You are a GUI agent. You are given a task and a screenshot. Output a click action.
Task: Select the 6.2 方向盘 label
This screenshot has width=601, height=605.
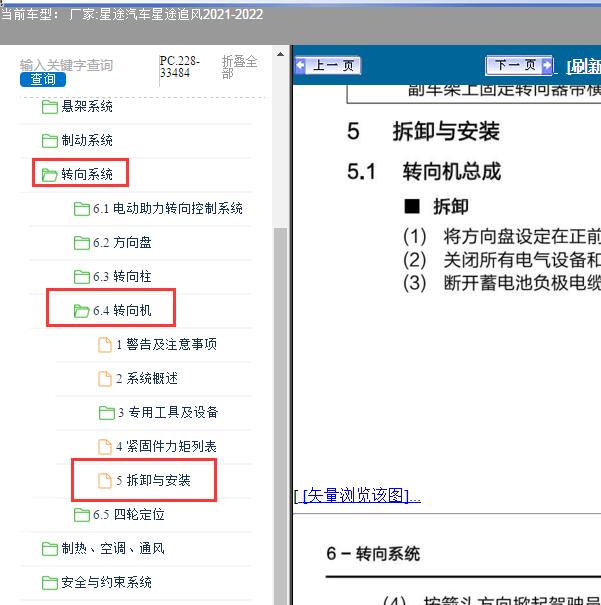coord(122,242)
